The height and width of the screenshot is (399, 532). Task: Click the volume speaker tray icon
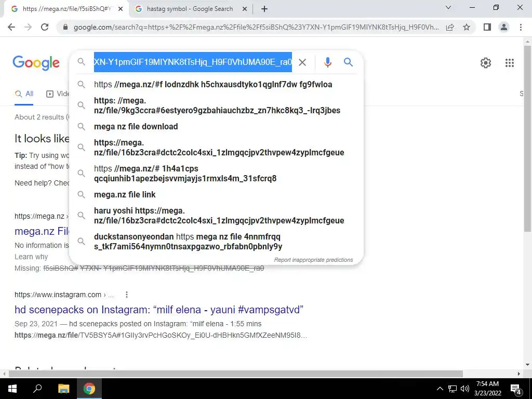pyautogui.click(x=465, y=389)
